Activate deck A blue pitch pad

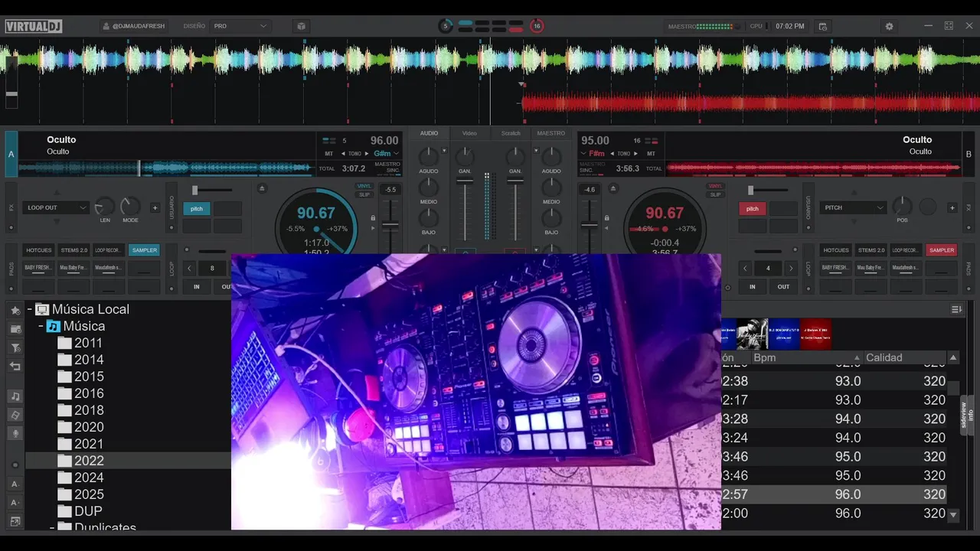197,209
